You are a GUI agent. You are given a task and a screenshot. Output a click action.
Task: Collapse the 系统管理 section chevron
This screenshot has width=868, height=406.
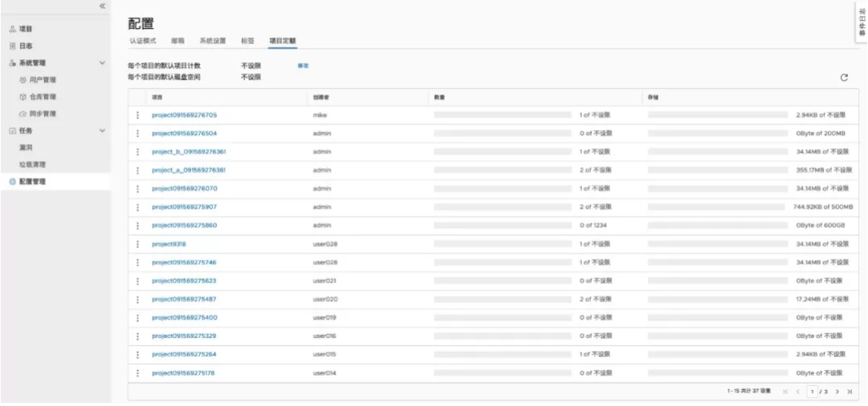pos(102,63)
